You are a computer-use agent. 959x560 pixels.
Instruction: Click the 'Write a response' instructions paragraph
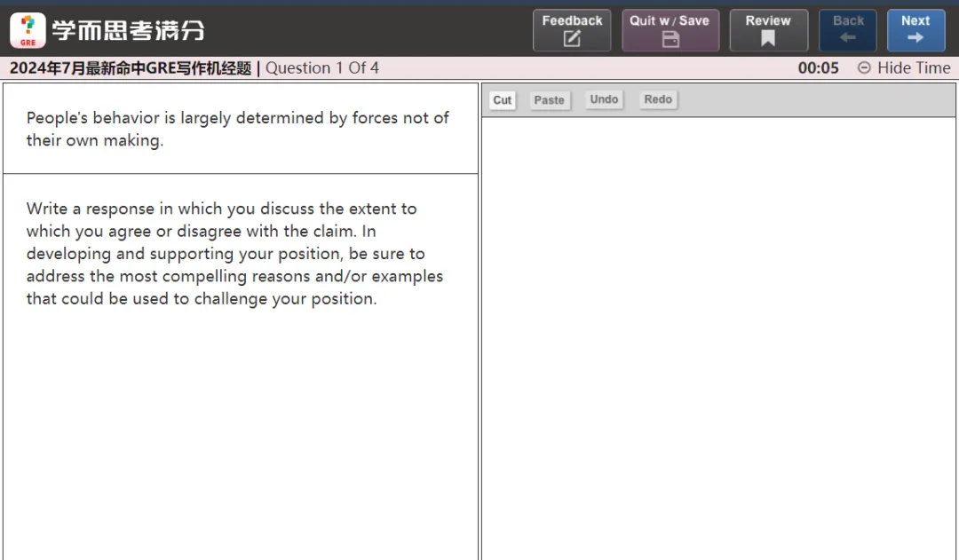pos(234,254)
